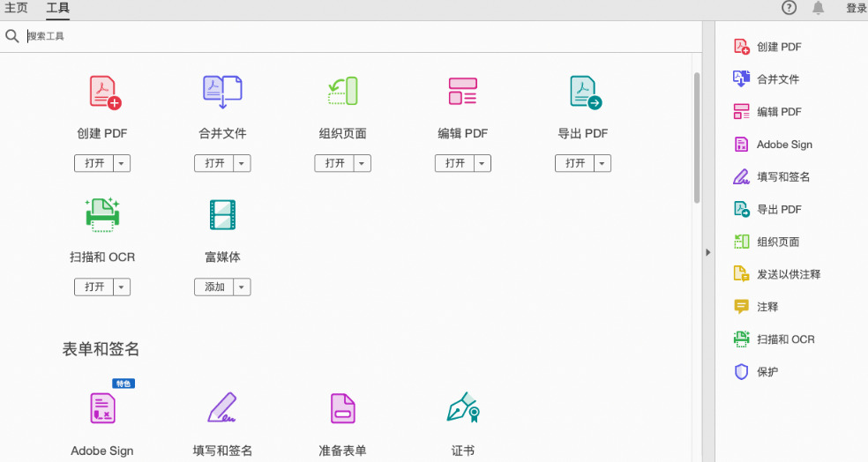Select 导出 PDF icon in the right sidebar
Image resolution: width=868 pixels, height=462 pixels.
click(741, 209)
